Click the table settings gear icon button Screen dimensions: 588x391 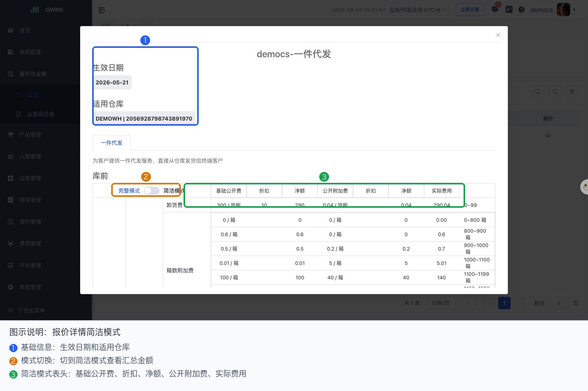[572, 91]
